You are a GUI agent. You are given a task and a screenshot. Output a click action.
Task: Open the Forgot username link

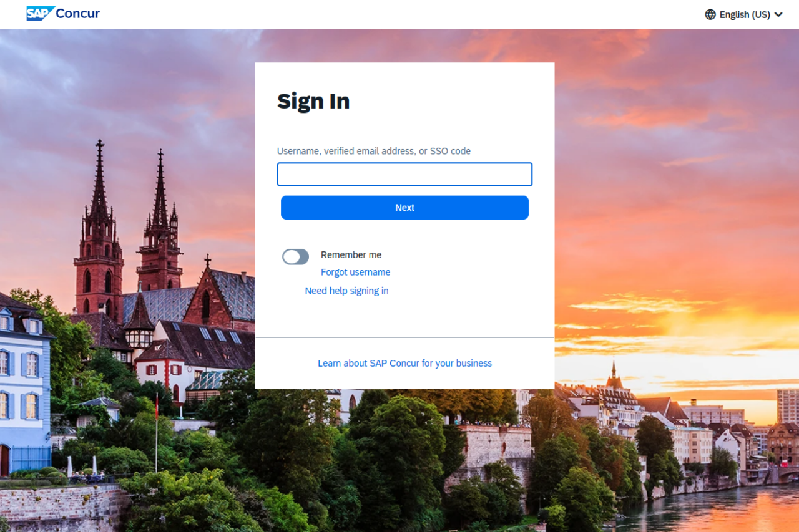tap(355, 272)
